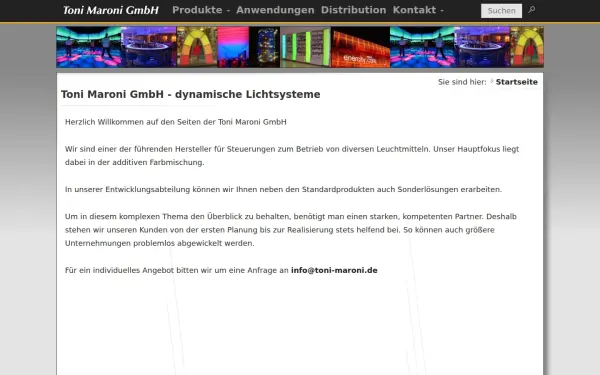The height and width of the screenshot is (375, 600).
Task: Click into the Suchen search field
Action: 501,11
